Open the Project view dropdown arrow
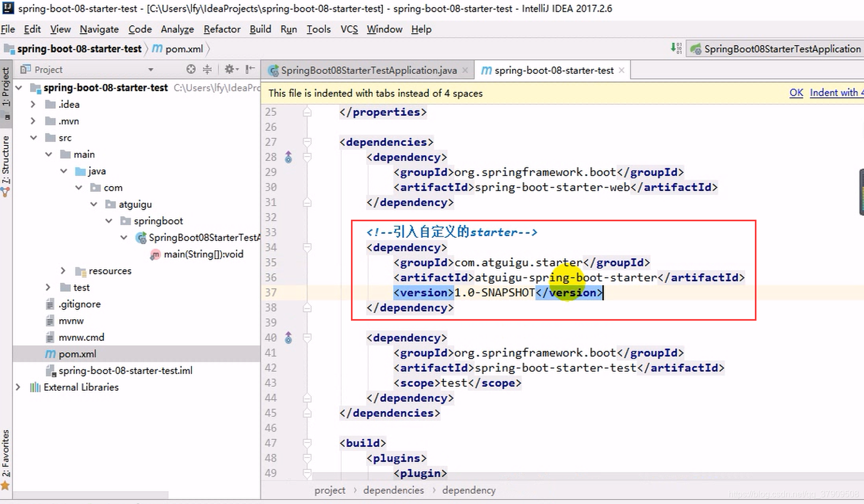This screenshot has width=864, height=504. 151,69
